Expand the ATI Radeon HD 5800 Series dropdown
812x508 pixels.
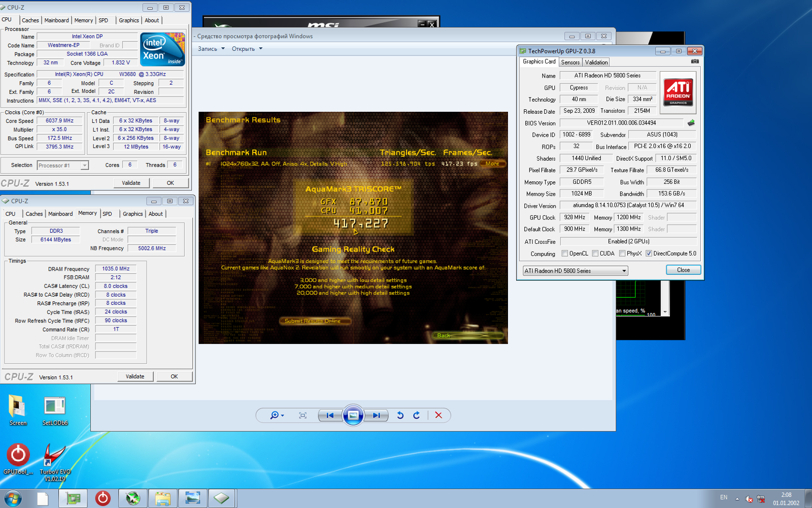tap(576, 271)
